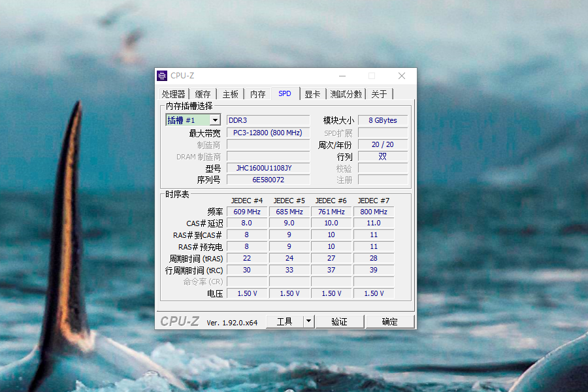Screen dimensions: 588x392
Task: Select the 20 / 20 week/year value
Action: 383,144
